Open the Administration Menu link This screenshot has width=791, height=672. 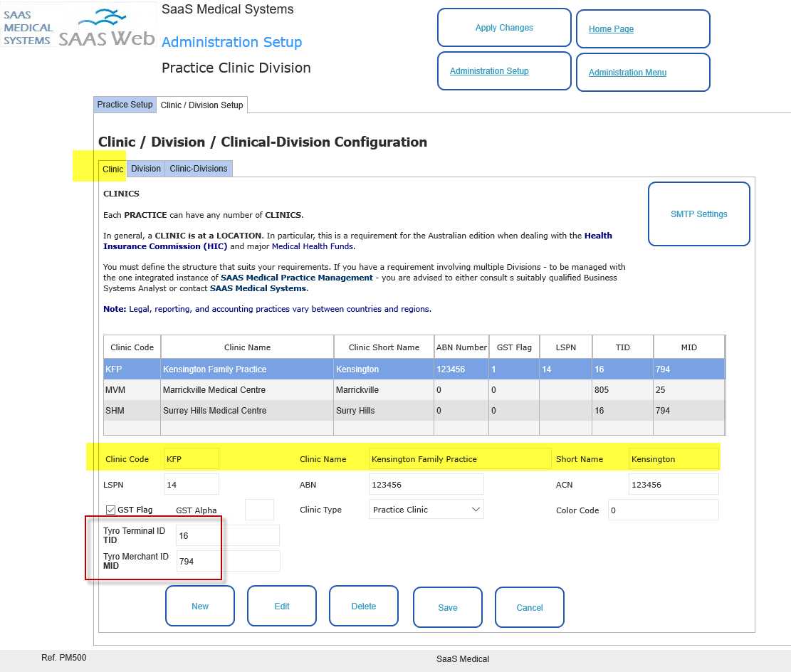(627, 73)
